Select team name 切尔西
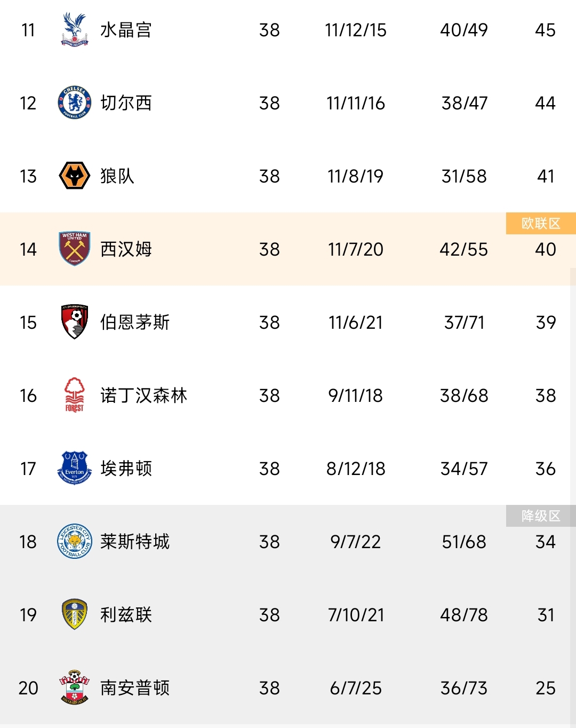 126,103
